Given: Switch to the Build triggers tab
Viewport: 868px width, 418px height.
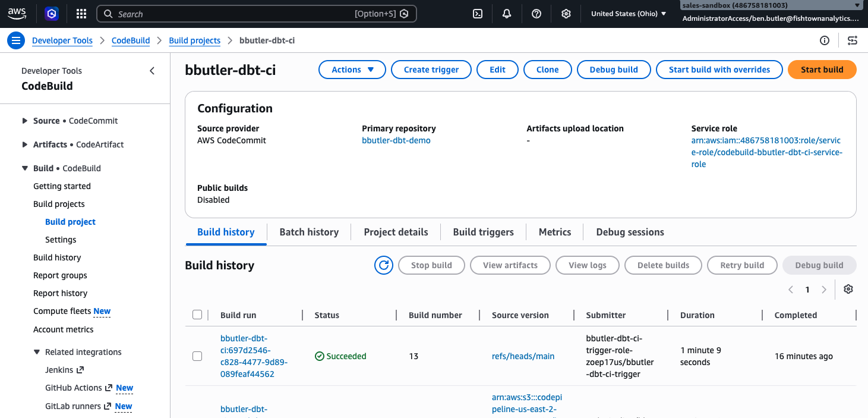Looking at the screenshot, I should 483,232.
